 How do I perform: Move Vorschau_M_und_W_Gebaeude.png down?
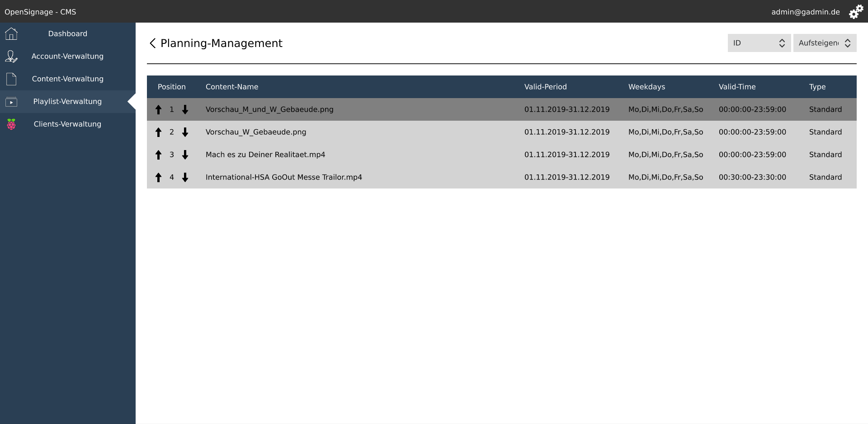tap(185, 109)
